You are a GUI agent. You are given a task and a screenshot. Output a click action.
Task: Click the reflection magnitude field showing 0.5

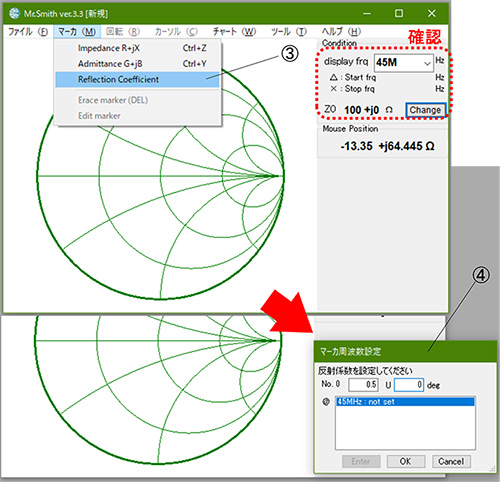click(363, 385)
